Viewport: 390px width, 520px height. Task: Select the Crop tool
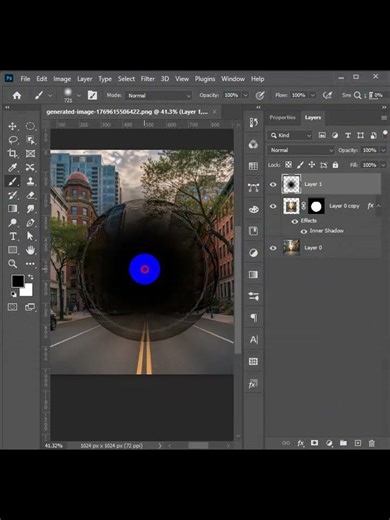(13, 153)
